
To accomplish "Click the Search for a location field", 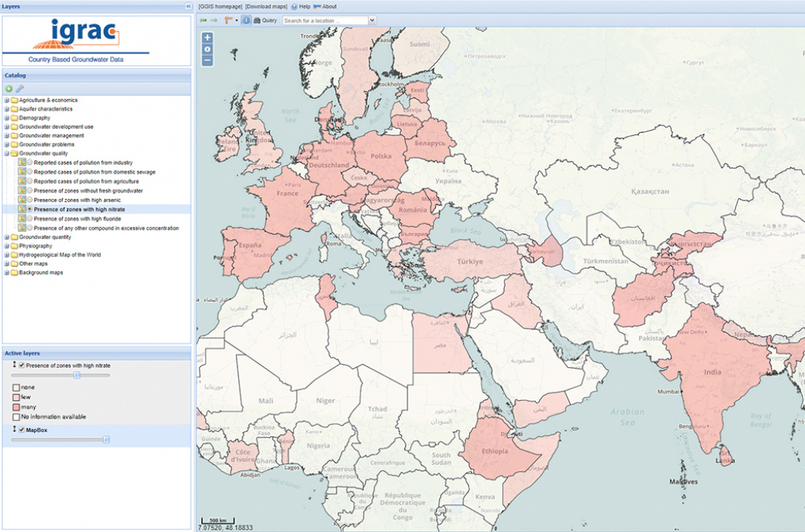I will click(324, 20).
